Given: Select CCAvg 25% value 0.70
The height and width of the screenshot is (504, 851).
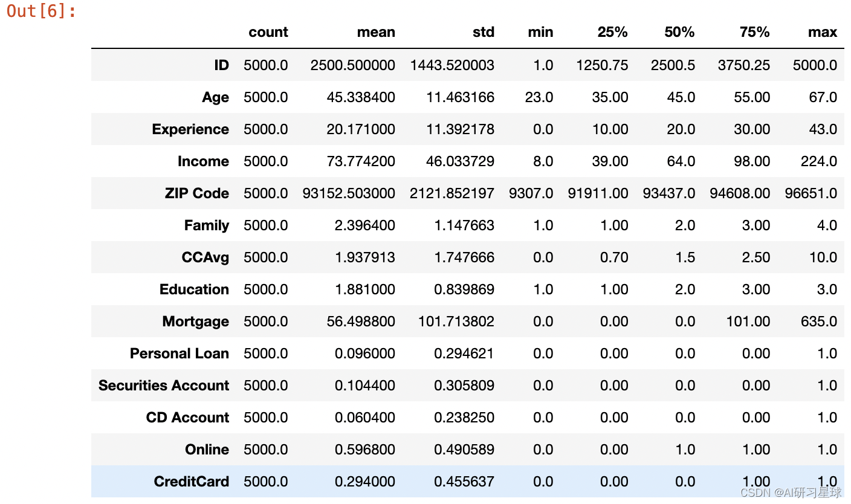Looking at the screenshot, I should coord(614,257).
